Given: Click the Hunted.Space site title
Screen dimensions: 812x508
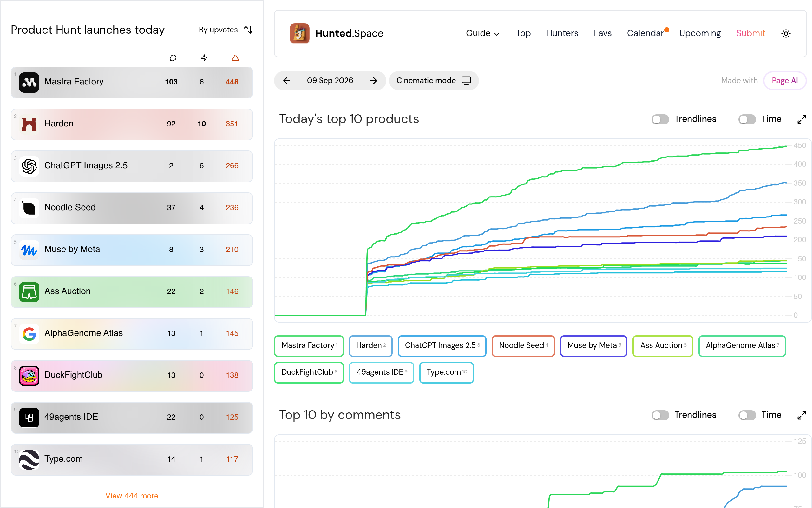Looking at the screenshot, I should coord(349,33).
